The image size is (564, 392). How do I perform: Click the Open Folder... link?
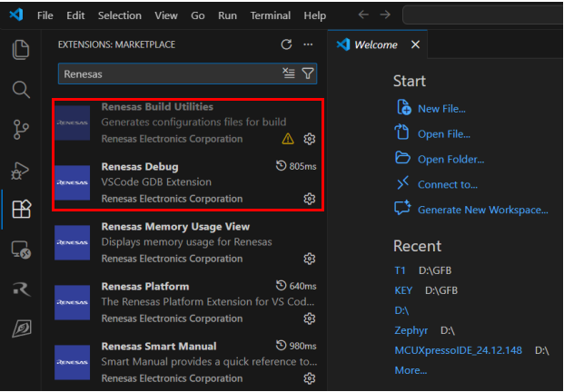[x=451, y=159]
